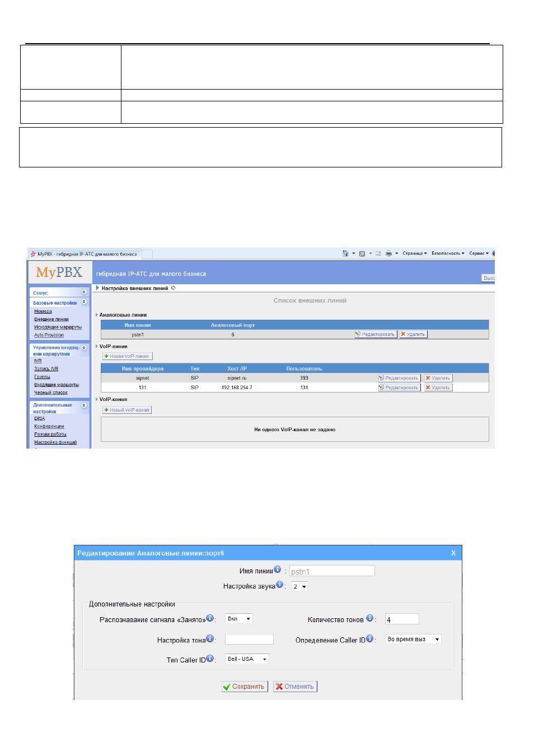Click the browser home icon
The image size is (534, 756).
[x=345, y=254]
